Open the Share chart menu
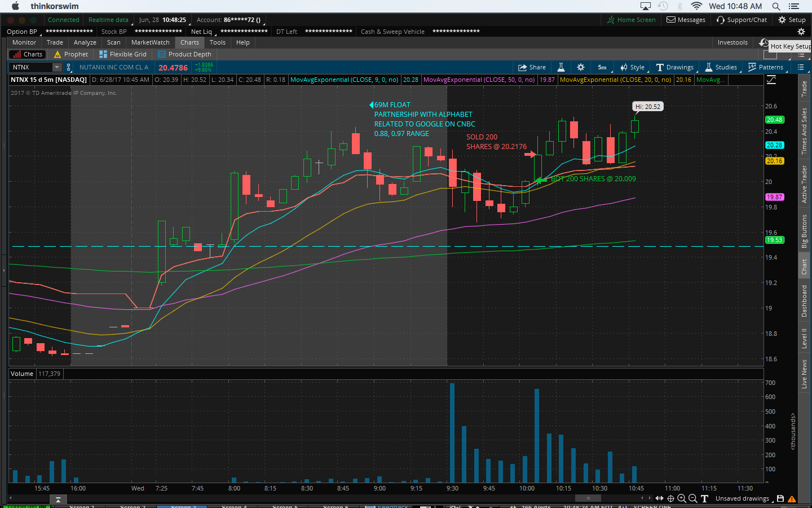This screenshot has height=508, width=812. coord(532,67)
